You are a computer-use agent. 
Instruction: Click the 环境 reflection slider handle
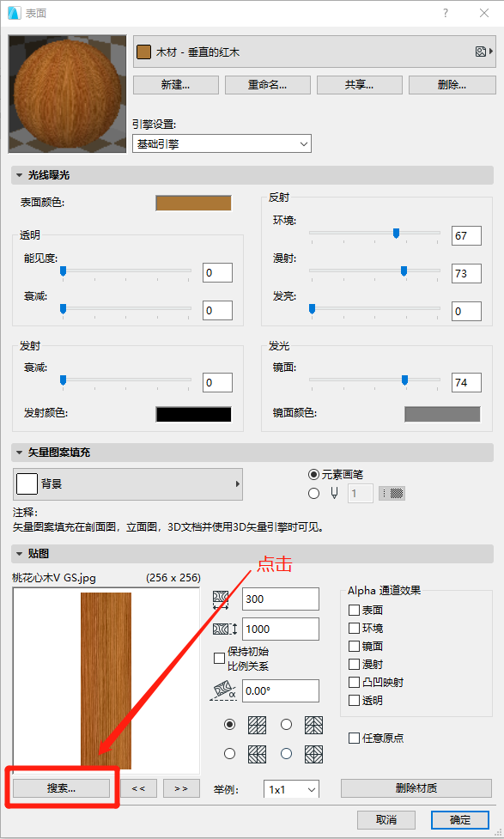coord(396,234)
